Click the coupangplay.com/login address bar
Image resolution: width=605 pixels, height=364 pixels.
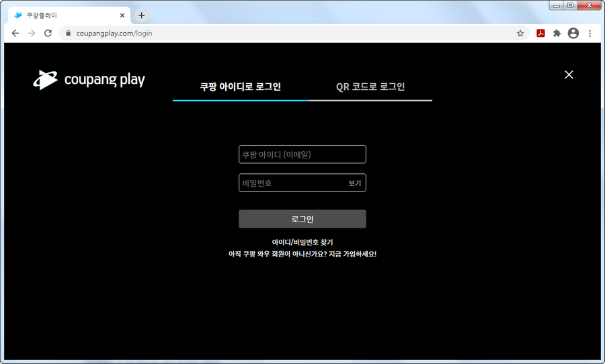pos(293,33)
